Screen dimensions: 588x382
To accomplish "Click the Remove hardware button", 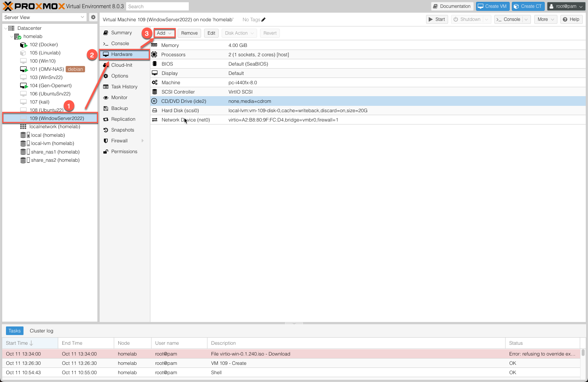I will (x=190, y=33).
